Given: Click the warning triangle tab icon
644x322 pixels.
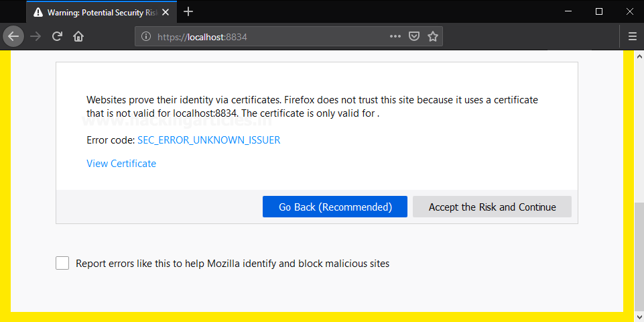Looking at the screenshot, I should point(38,12).
